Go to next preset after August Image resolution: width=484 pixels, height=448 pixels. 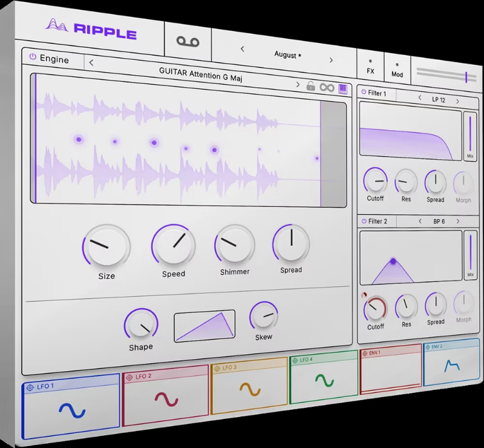(331, 60)
